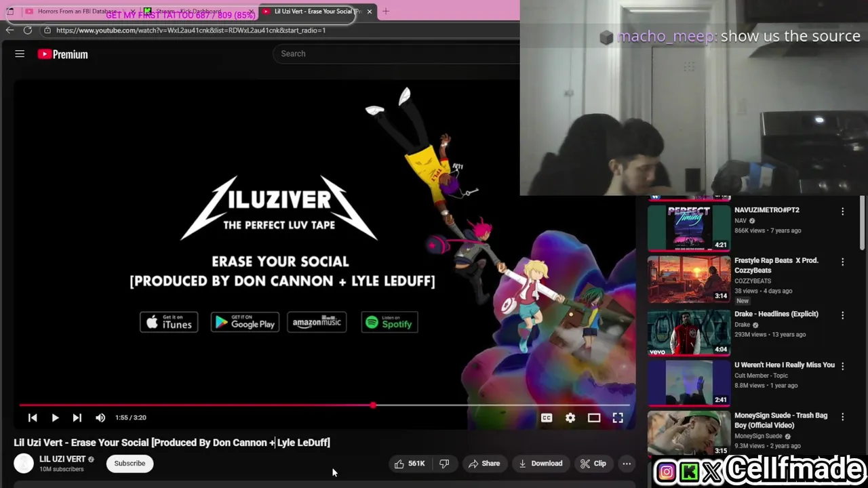868x488 pixels.
Task: Open options menu for Freestyle Rap Beats
Action: (842, 262)
